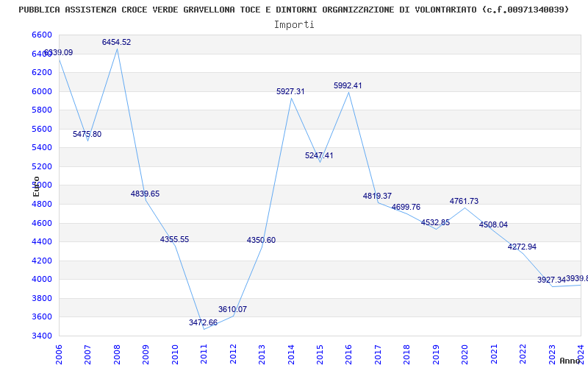Click the 4699.76 data label
The height and width of the screenshot is (368, 588).
(406, 207)
